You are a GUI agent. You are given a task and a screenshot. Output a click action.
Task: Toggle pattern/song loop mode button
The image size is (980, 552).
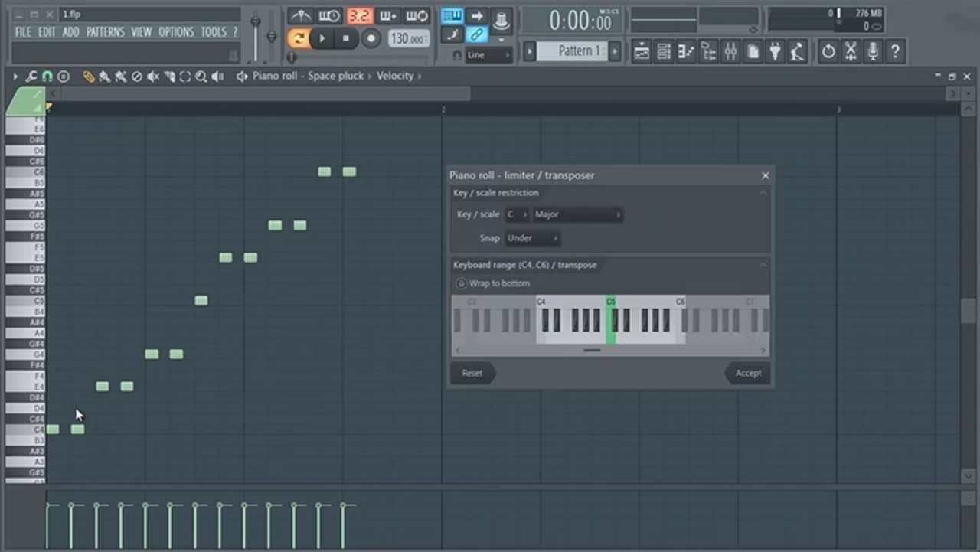click(x=297, y=38)
